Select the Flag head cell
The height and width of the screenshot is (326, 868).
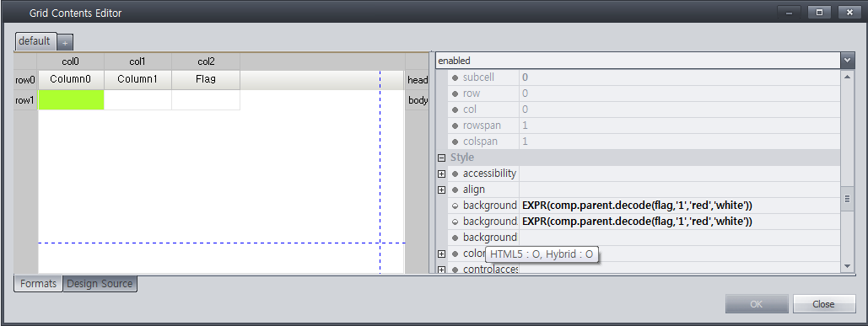205,79
